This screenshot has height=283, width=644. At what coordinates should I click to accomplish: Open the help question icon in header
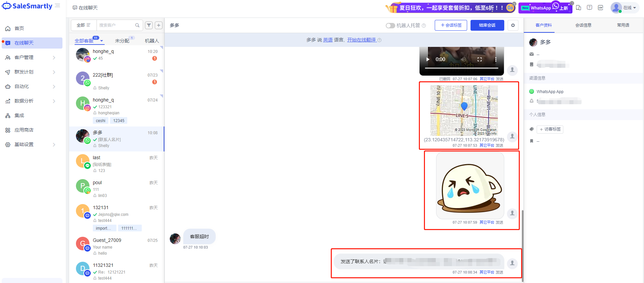pyautogui.click(x=590, y=8)
